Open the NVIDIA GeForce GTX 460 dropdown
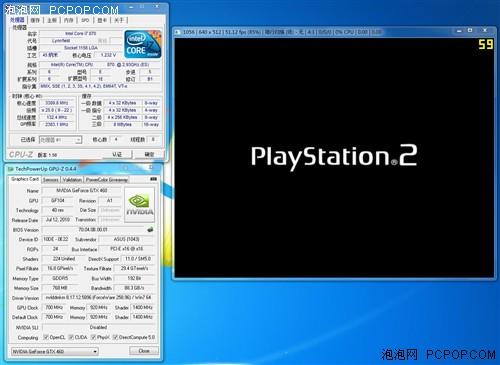The image size is (500, 365). pos(55,351)
